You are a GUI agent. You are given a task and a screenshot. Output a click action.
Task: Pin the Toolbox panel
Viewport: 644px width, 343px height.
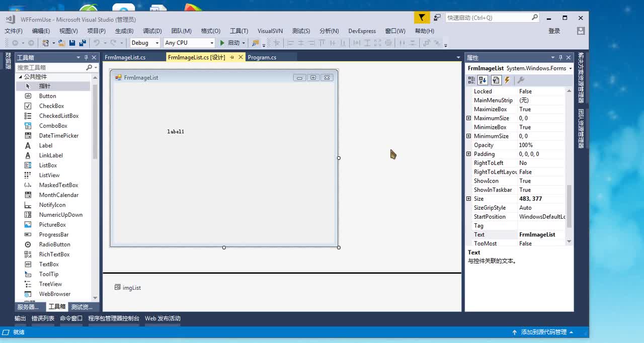point(86,57)
